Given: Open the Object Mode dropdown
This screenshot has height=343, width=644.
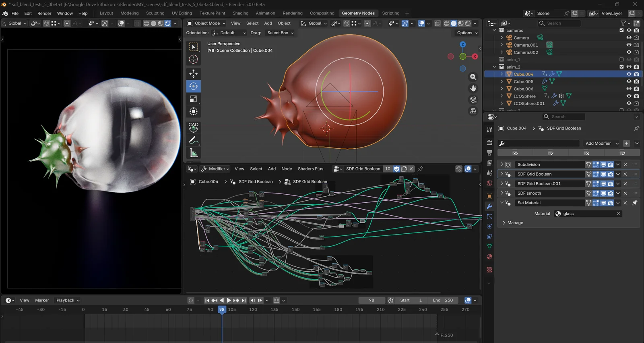Looking at the screenshot, I should [x=206, y=23].
